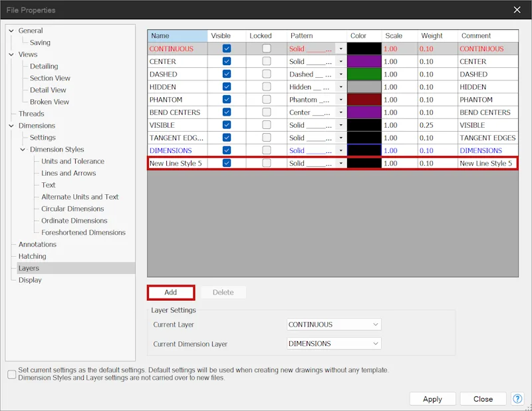This screenshot has width=532, height=411.
Task: Open the Current Dimension Layer dropdown
Action: (334, 343)
